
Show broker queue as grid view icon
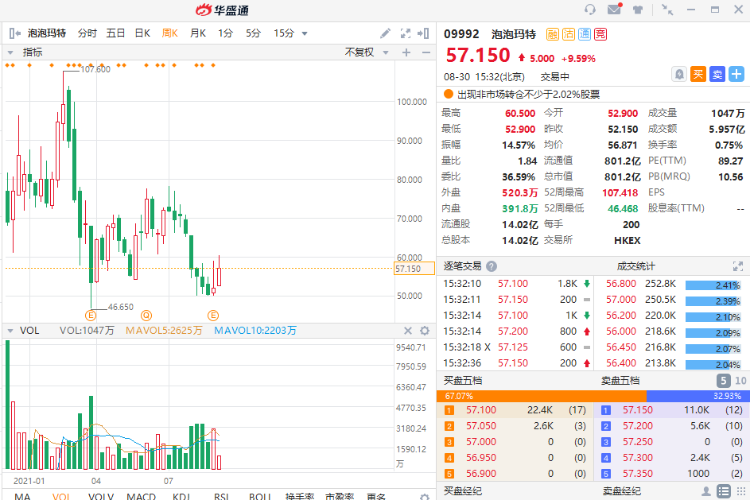741,491
